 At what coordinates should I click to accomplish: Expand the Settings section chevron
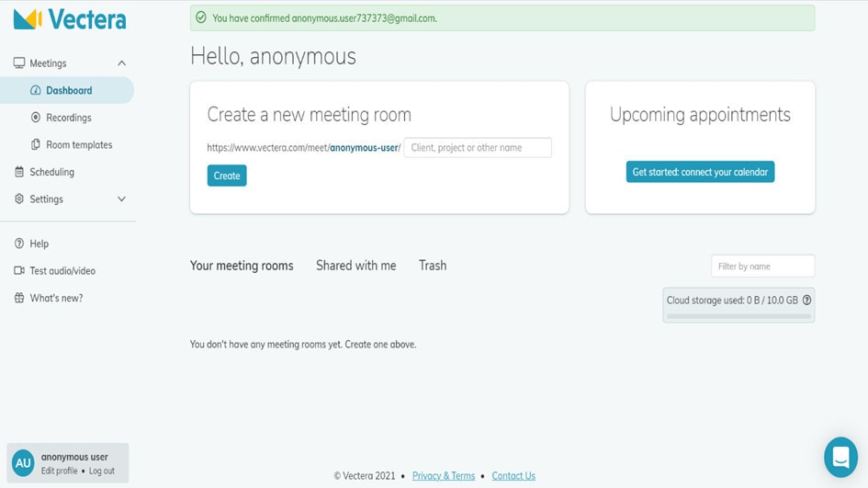click(122, 199)
